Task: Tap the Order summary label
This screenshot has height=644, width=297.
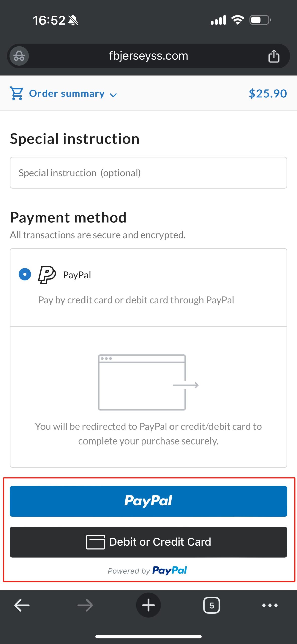Action: click(x=67, y=93)
